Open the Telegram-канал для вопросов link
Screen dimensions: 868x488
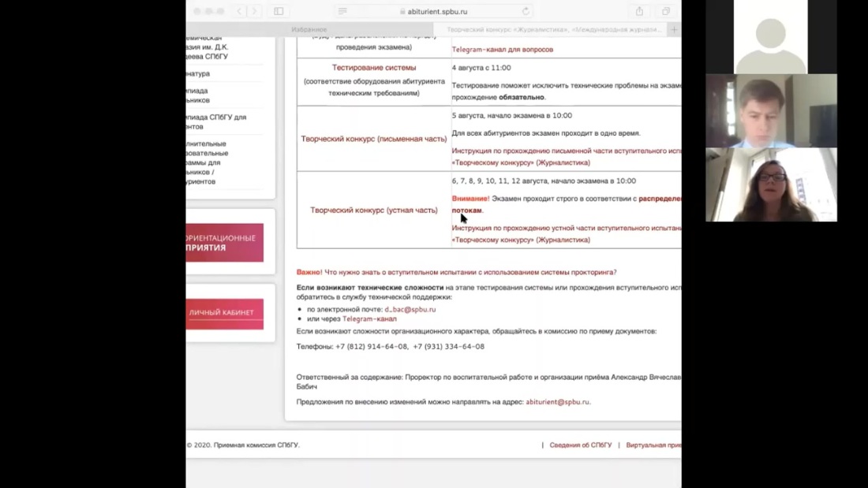click(502, 49)
